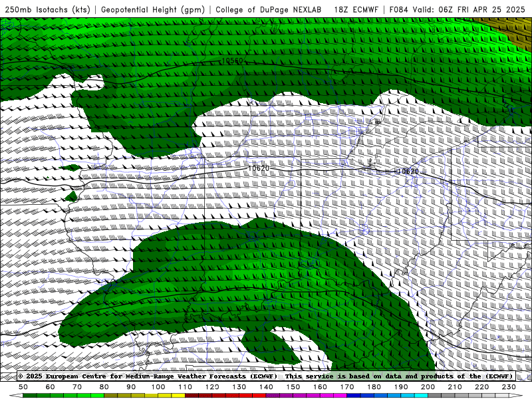Click the 100 knot legend label
Viewport: 532px width, 399px height.
pos(158,387)
